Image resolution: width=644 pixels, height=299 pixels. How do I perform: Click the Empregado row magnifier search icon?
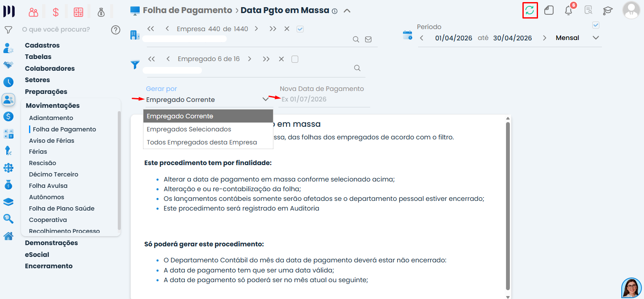[x=357, y=68]
